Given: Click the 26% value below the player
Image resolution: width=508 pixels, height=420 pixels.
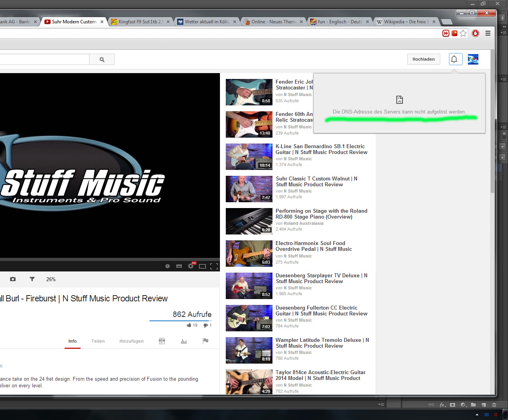Looking at the screenshot, I should 51,279.
